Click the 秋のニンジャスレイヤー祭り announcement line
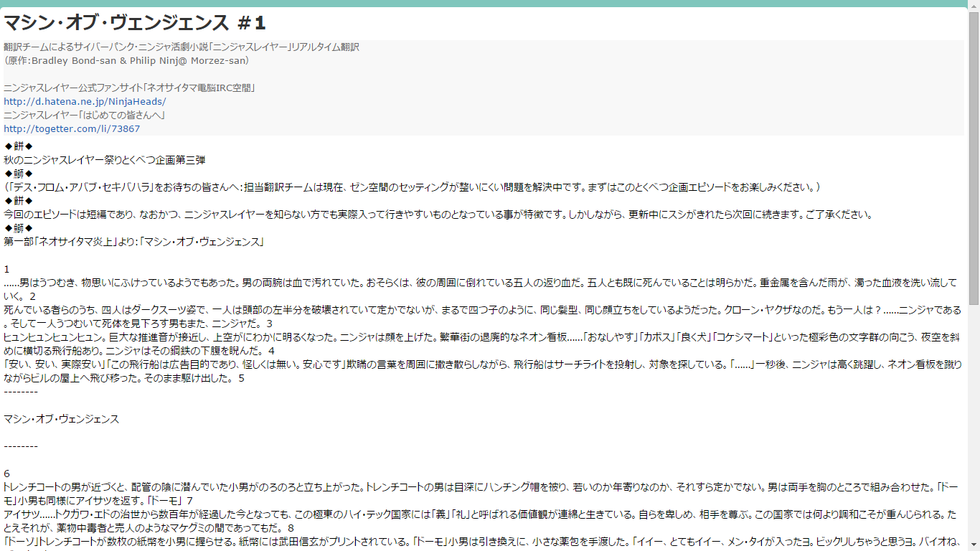This screenshot has width=980, height=551. pos(104,160)
